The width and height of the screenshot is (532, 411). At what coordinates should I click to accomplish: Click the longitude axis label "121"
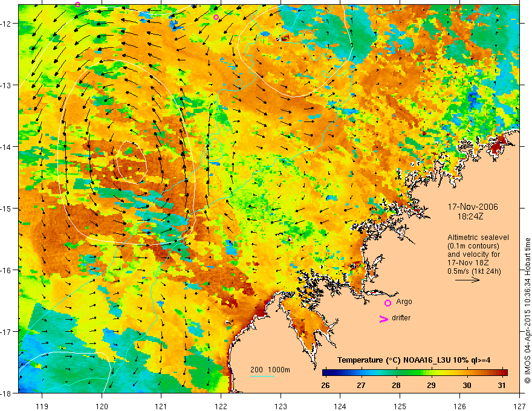(x=161, y=406)
